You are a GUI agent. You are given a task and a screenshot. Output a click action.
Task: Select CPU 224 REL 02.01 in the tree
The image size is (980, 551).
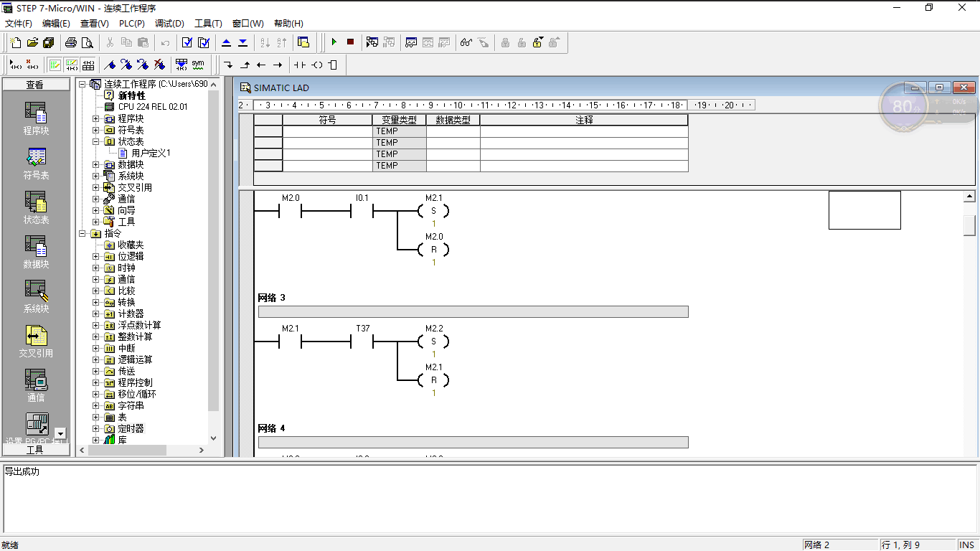point(153,107)
